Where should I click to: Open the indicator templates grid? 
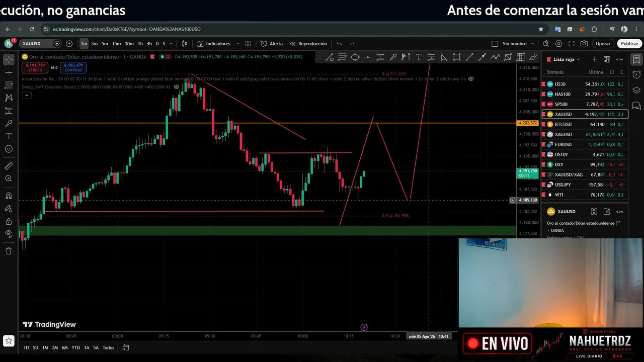248,44
